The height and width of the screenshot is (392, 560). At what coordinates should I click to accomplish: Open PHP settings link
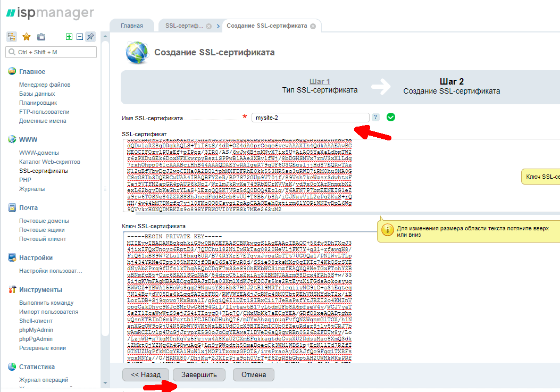pyautogui.click(x=25, y=180)
